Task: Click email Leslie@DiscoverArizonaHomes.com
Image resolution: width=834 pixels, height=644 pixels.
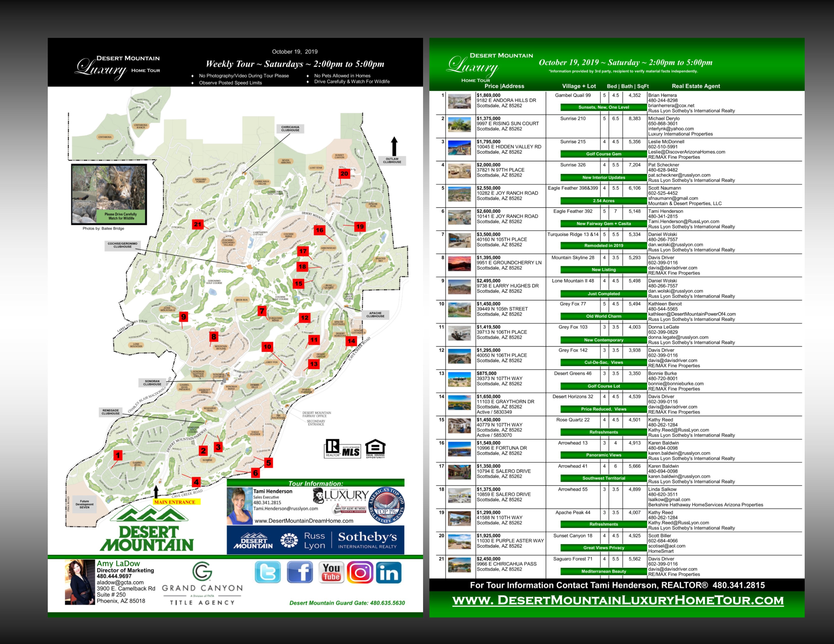Action: coord(687,152)
